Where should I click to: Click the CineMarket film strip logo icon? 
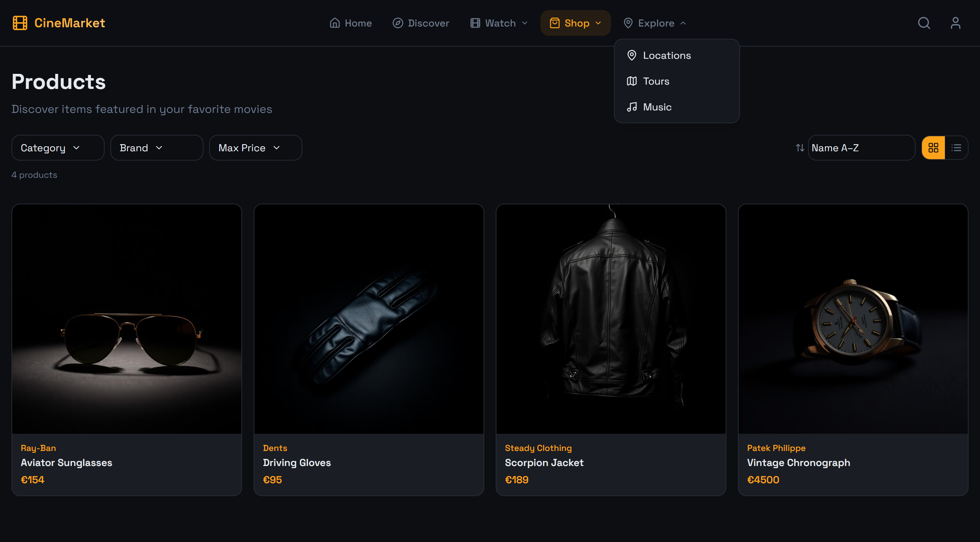[20, 23]
